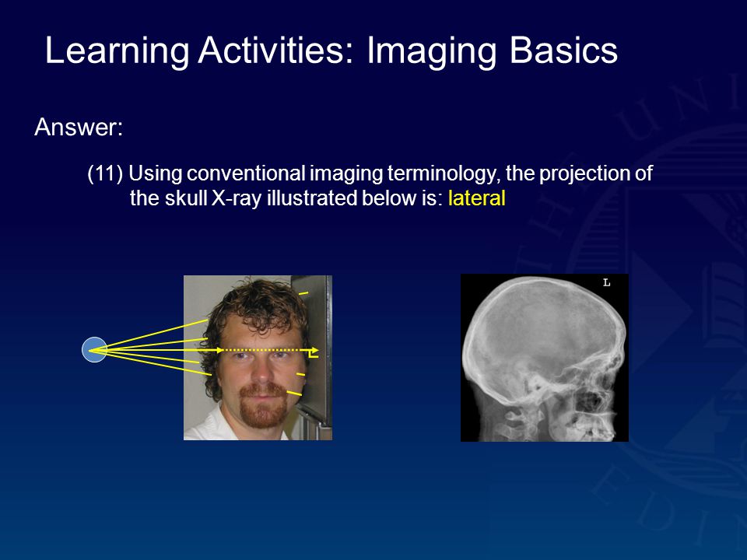Select the photo of the man's face
The width and height of the screenshot is (747, 560).
pyautogui.click(x=258, y=358)
